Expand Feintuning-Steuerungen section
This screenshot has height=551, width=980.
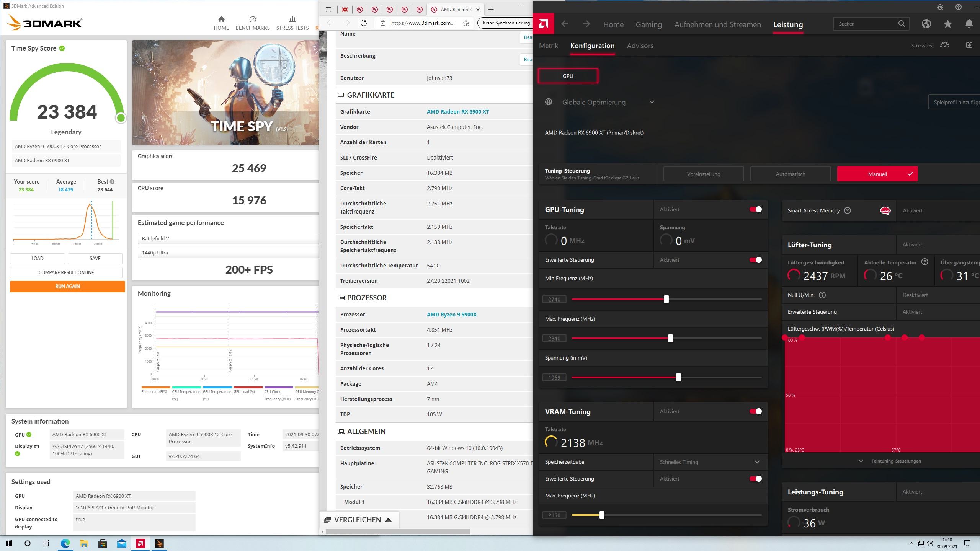point(890,461)
